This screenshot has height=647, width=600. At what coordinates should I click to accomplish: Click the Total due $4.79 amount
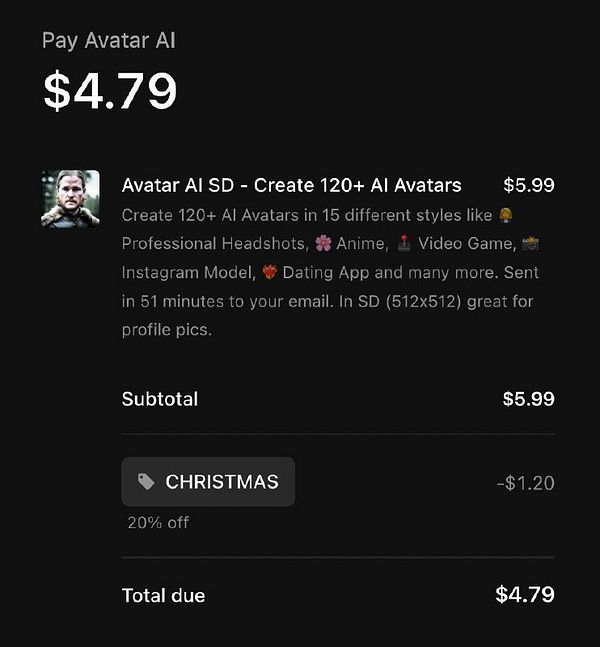[525, 595]
